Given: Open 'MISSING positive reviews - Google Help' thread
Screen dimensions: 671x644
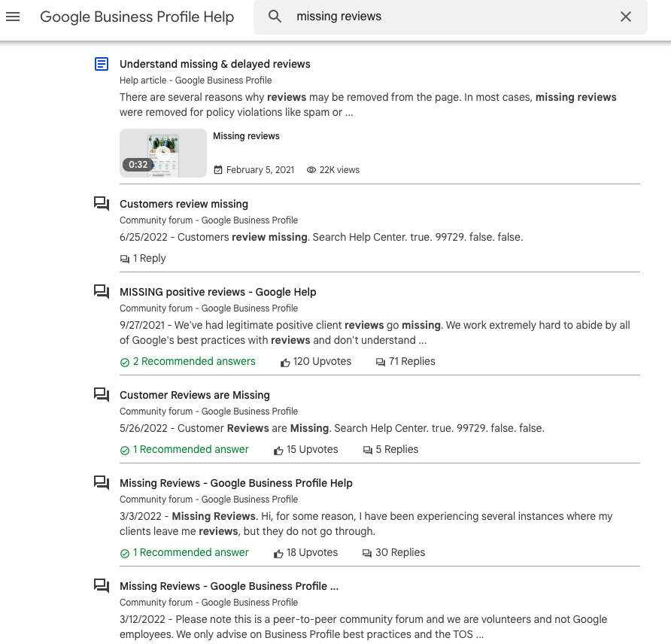Looking at the screenshot, I should (x=218, y=292).
